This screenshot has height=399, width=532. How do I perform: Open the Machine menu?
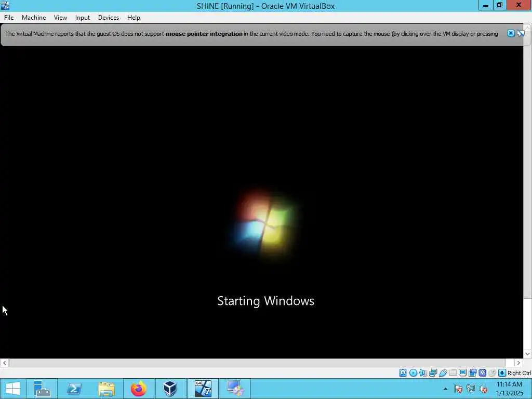tap(34, 18)
